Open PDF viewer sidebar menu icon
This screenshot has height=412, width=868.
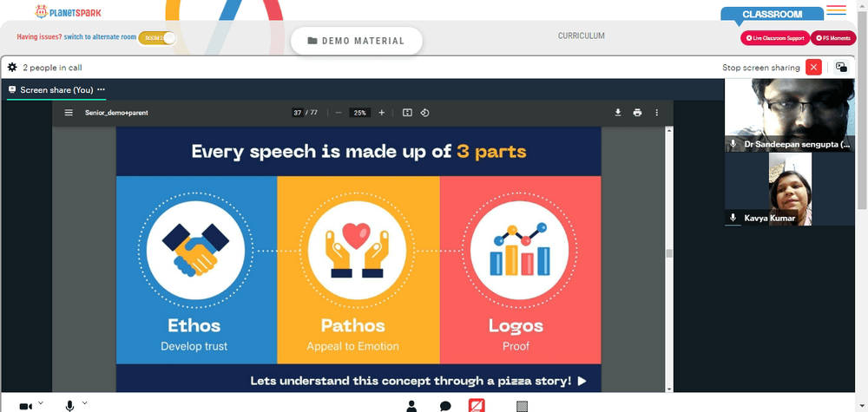click(69, 112)
